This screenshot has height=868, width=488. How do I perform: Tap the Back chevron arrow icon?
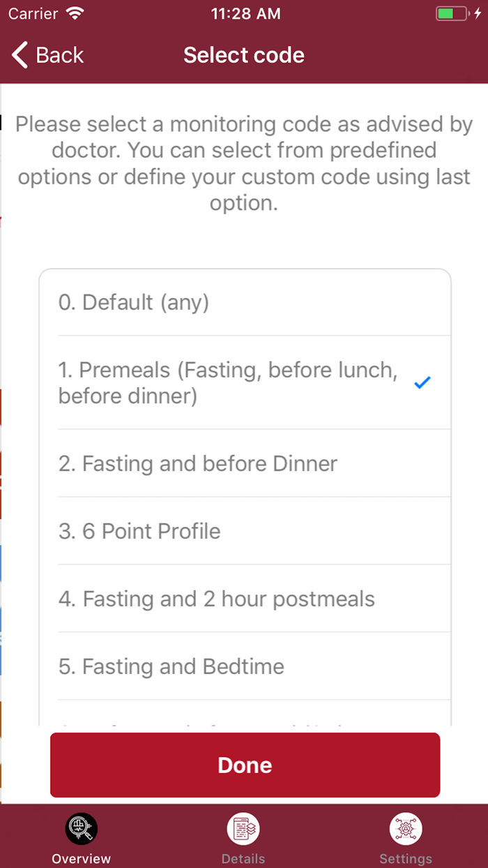click(20, 55)
